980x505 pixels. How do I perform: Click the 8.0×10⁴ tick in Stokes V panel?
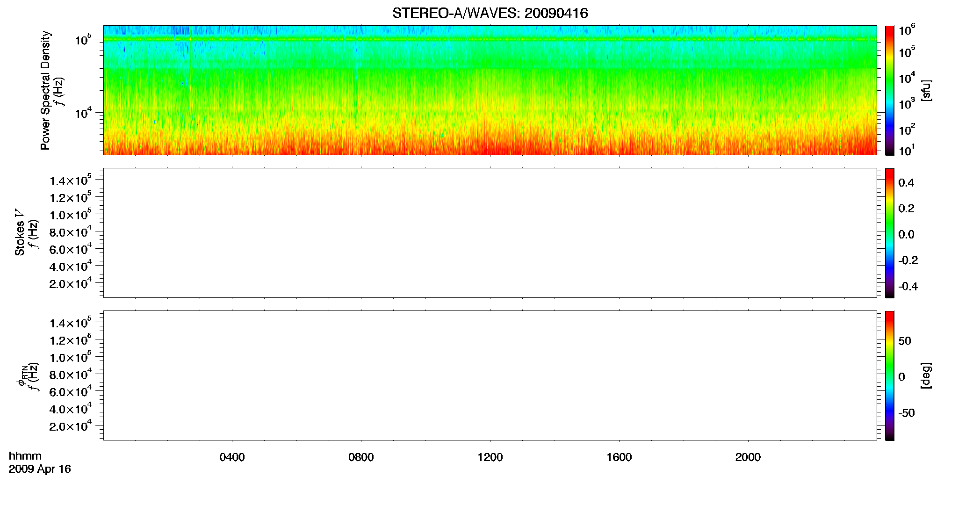pyautogui.click(x=71, y=231)
